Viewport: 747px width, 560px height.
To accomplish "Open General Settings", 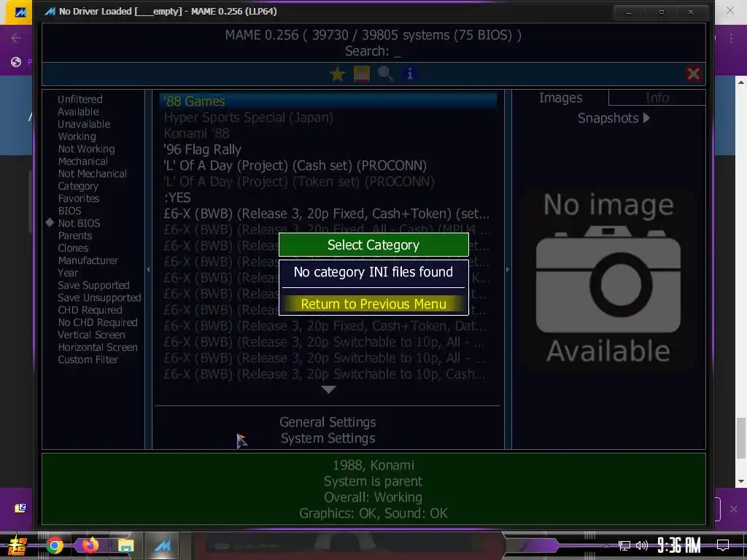I will 328,422.
